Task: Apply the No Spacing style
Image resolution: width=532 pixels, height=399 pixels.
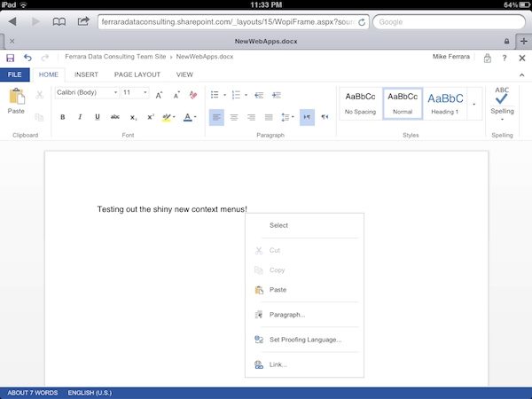Action: click(360, 104)
